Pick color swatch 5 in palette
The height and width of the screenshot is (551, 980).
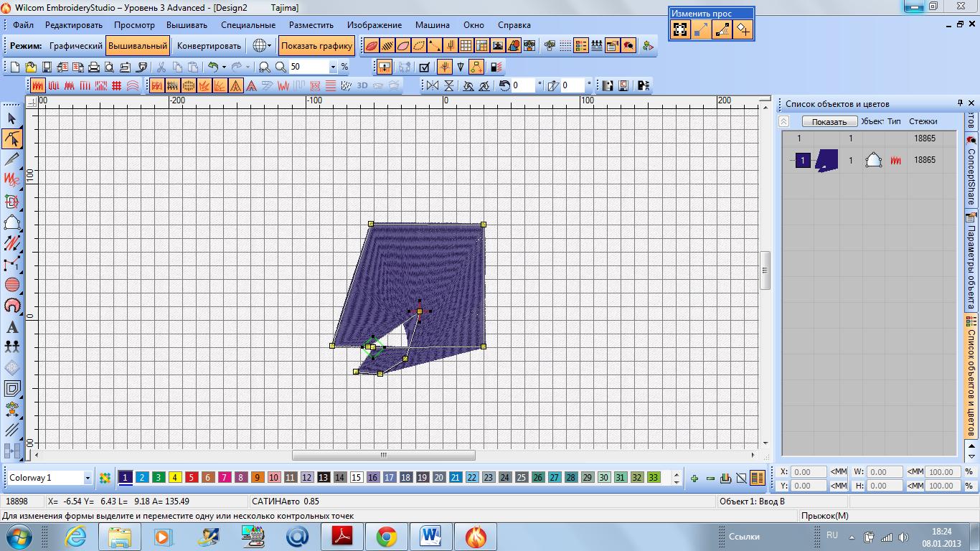pos(192,478)
